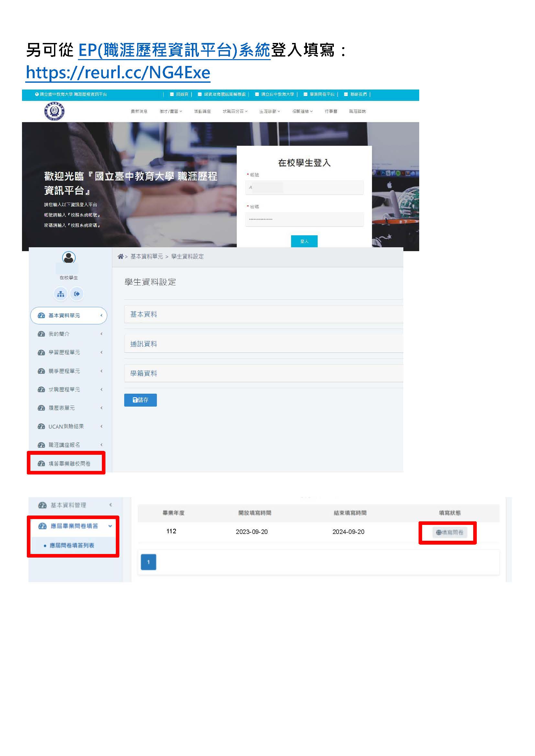Click the 填寫狀態 column header
Viewport: 535px width, 756px height.
click(450, 513)
